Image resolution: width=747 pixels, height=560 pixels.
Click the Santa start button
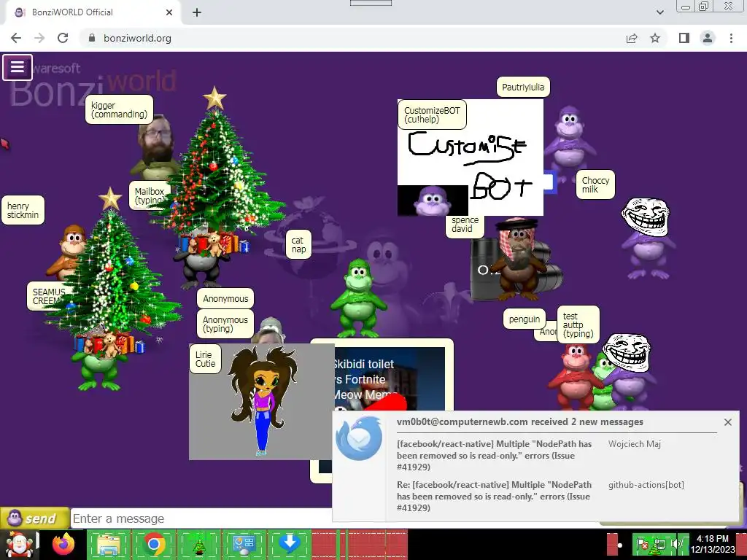tap(18, 544)
